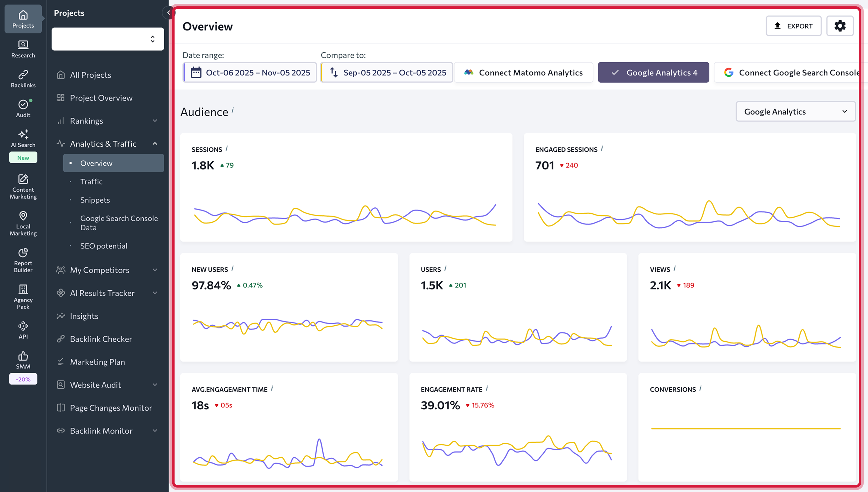The height and width of the screenshot is (492, 868).
Task: Open the Google Analytics source dropdown
Action: tap(796, 112)
